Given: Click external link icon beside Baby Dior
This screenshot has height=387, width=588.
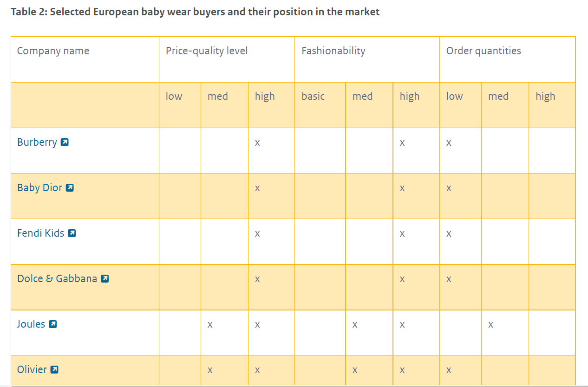Looking at the screenshot, I should pyautogui.click(x=70, y=188).
